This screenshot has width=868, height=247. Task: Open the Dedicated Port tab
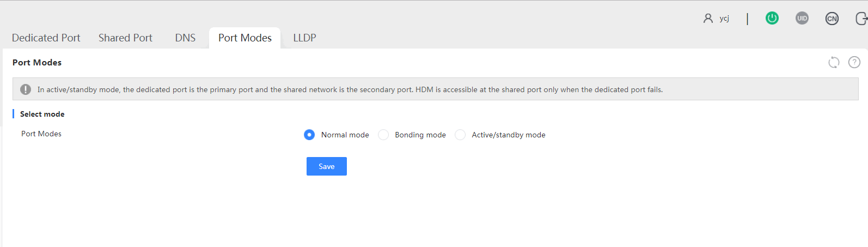(x=46, y=38)
